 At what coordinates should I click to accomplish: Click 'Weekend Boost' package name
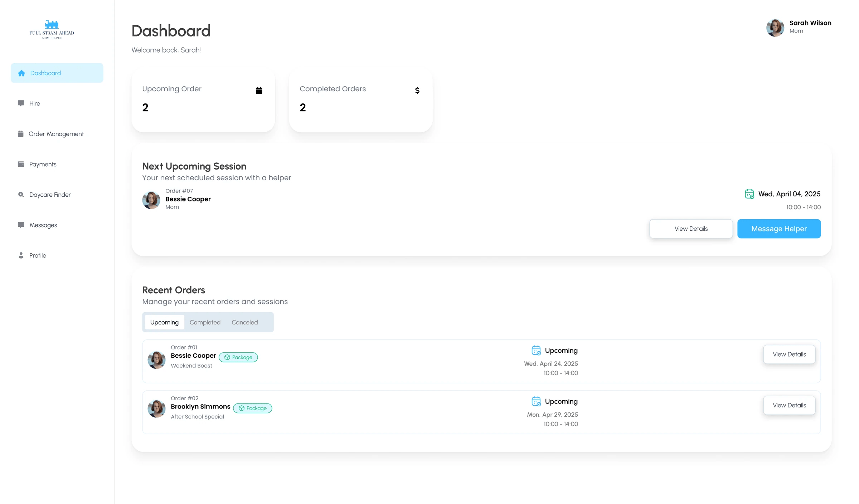(x=191, y=366)
